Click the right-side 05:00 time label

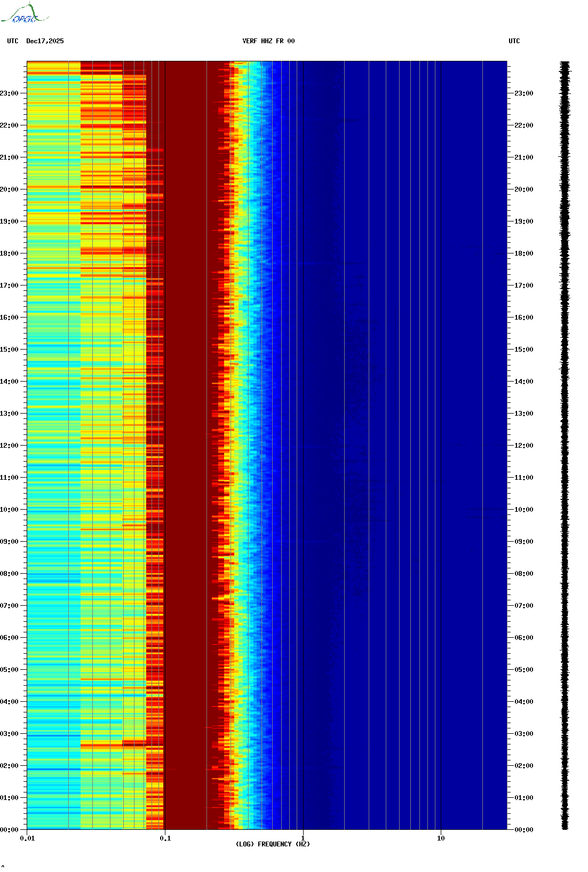pyautogui.click(x=524, y=670)
